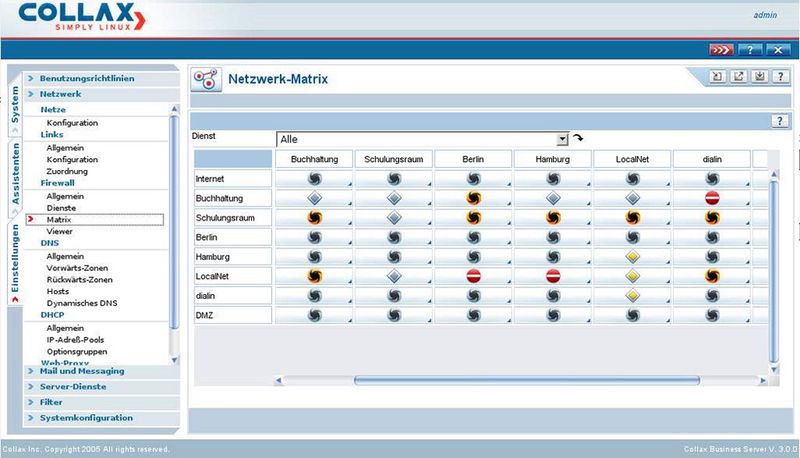The height and width of the screenshot is (458, 800).
Task: Click gray icon in Internet row, dialin column
Action: pos(712,179)
